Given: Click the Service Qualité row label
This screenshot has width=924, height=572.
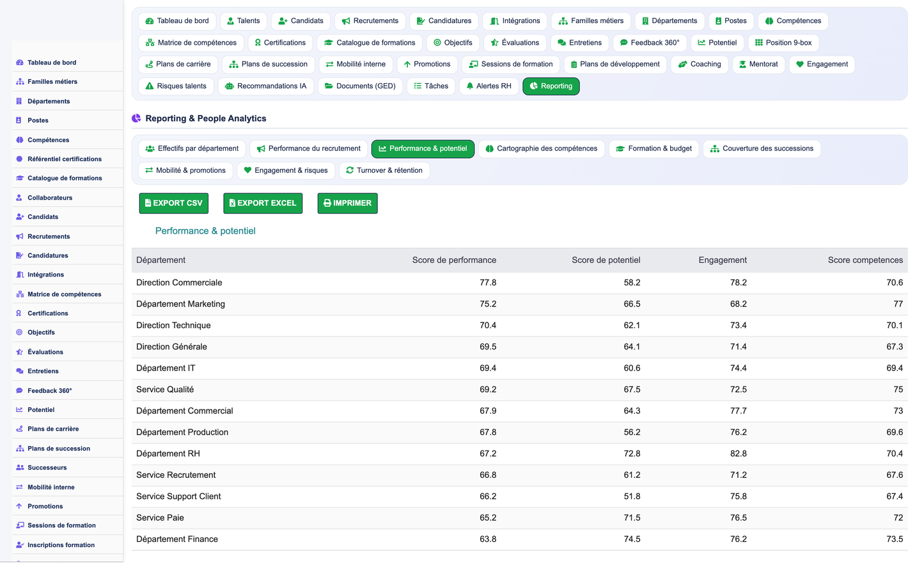Looking at the screenshot, I should tap(165, 390).
